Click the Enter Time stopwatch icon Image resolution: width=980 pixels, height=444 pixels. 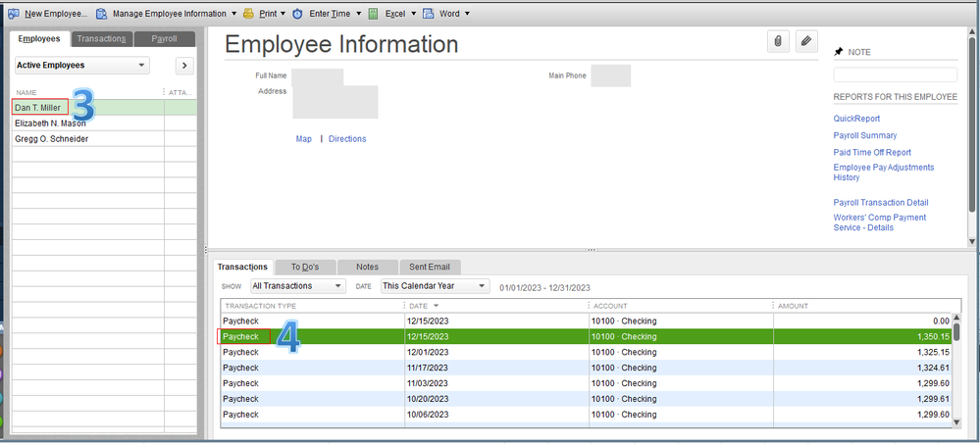click(298, 13)
